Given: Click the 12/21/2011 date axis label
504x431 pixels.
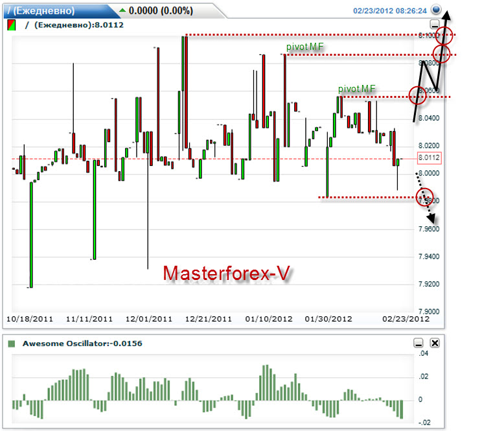Looking at the screenshot, I should coord(209,319).
